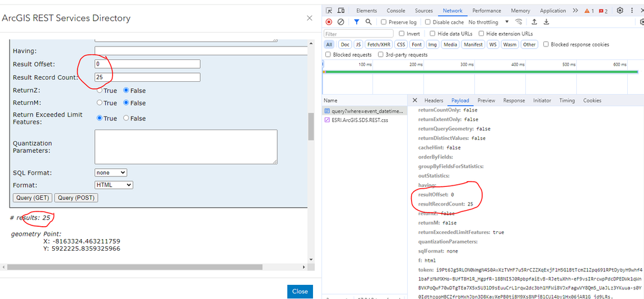Click the blue Close button
This screenshot has width=644, height=299.
(x=300, y=292)
